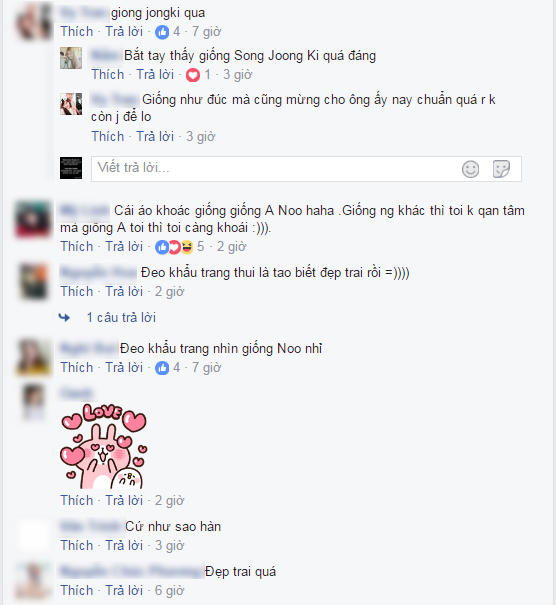Click the pink LOVE bunny sticker

click(104, 446)
